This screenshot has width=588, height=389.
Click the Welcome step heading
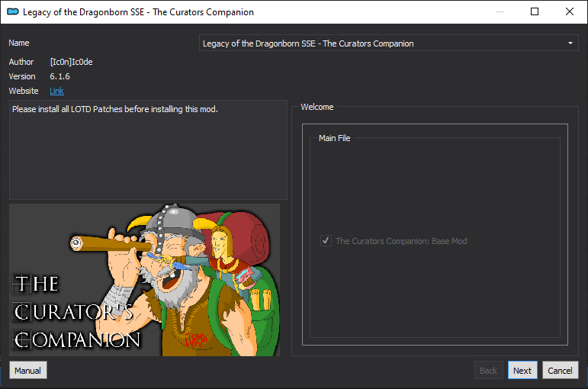316,107
